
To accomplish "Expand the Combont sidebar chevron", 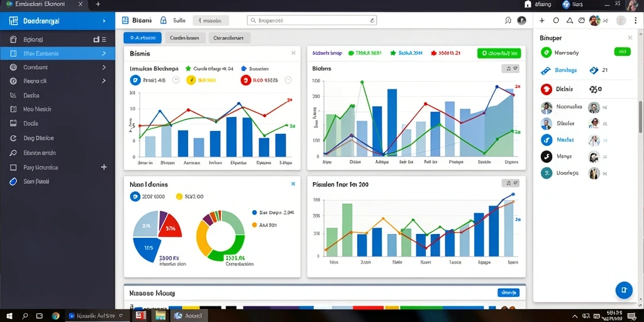I will pyautogui.click(x=104, y=67).
